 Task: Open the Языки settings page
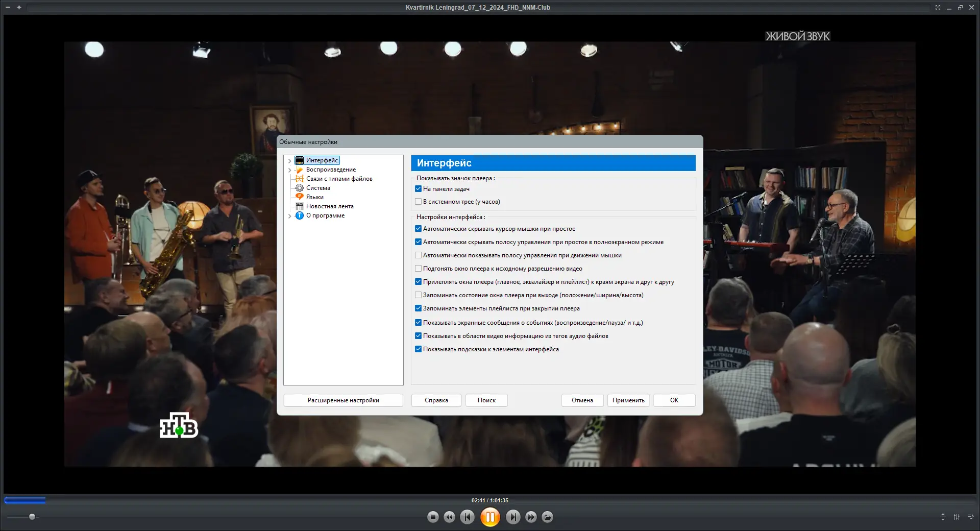click(x=314, y=197)
